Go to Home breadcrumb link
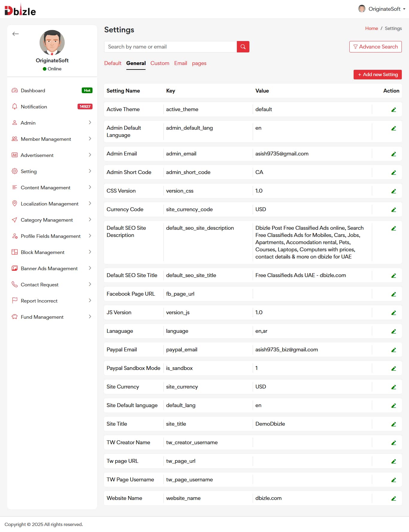 click(371, 28)
